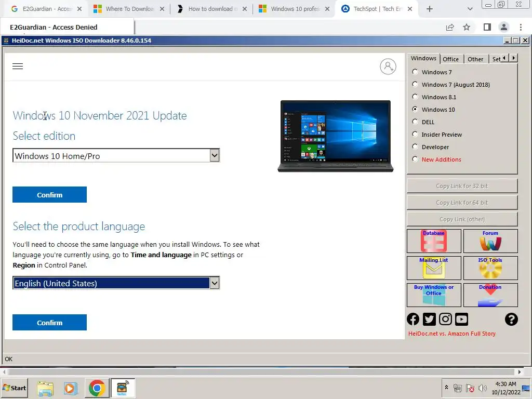Screen dimensions: 532x399
Task: Open the Windows Start menu
Action: click(15, 388)
